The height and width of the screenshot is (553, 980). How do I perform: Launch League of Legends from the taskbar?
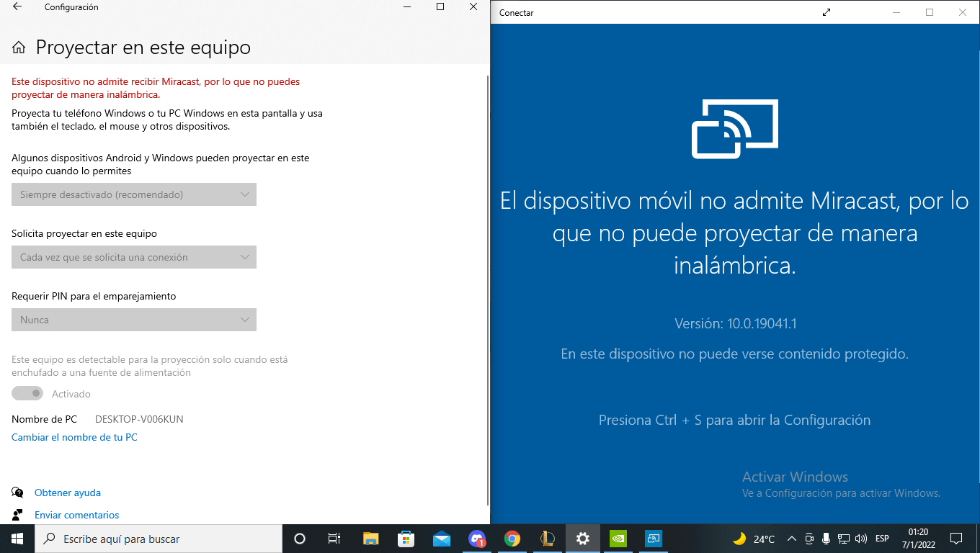pyautogui.click(x=547, y=539)
